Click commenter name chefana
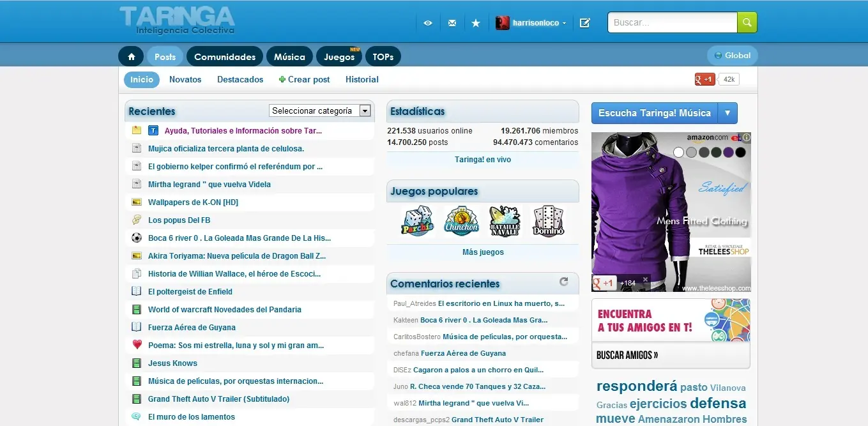 [406, 353]
